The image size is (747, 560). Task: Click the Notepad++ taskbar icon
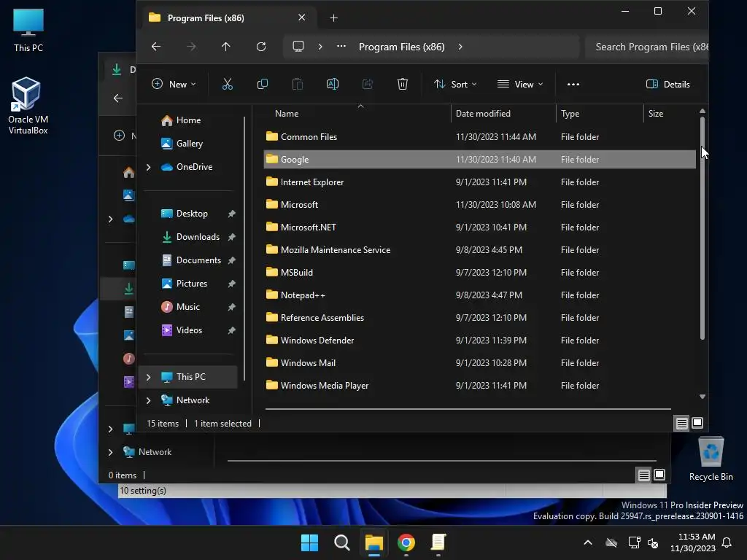(x=438, y=542)
